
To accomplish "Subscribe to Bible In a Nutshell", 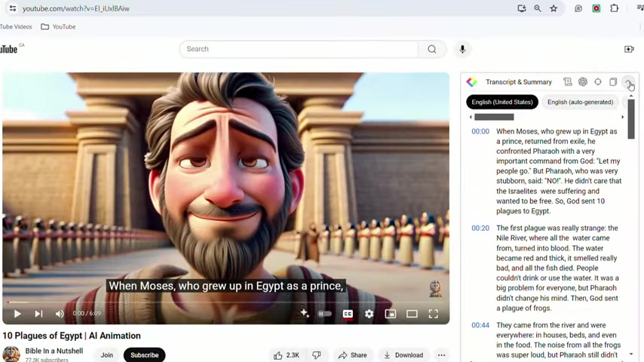I will click(x=144, y=355).
